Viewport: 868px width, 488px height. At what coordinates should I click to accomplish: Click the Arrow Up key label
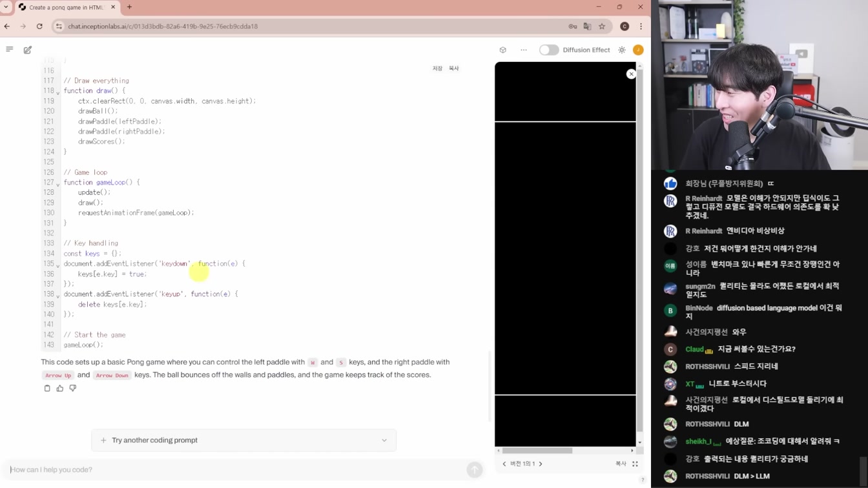(58, 376)
